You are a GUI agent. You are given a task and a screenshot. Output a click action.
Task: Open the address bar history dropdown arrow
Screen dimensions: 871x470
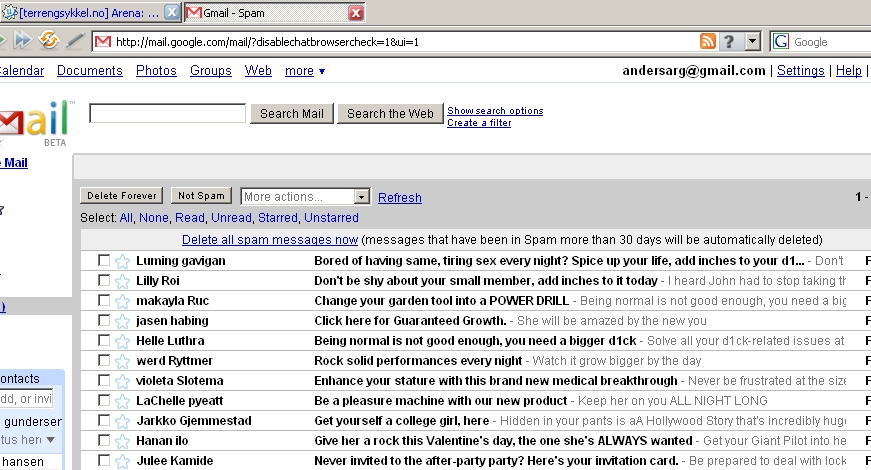click(x=753, y=41)
